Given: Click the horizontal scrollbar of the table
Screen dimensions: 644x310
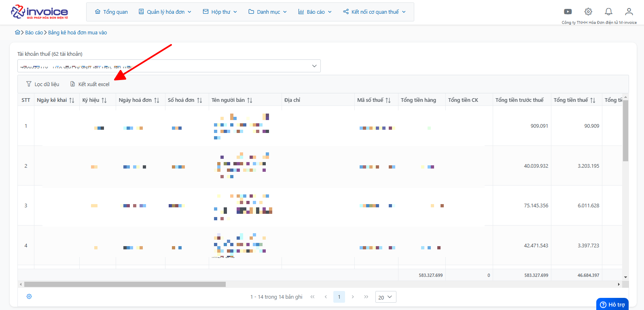Looking at the screenshot, I should tap(125, 284).
